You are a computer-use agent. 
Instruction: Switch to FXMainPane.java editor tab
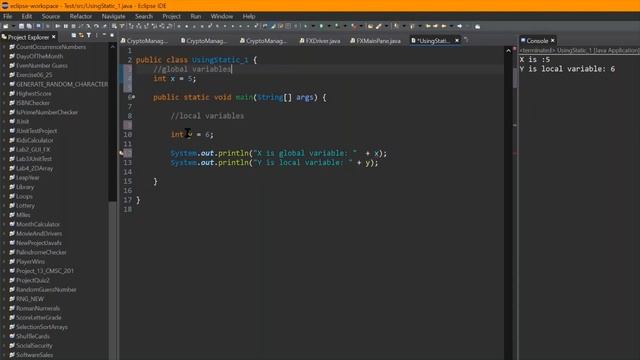click(376, 41)
